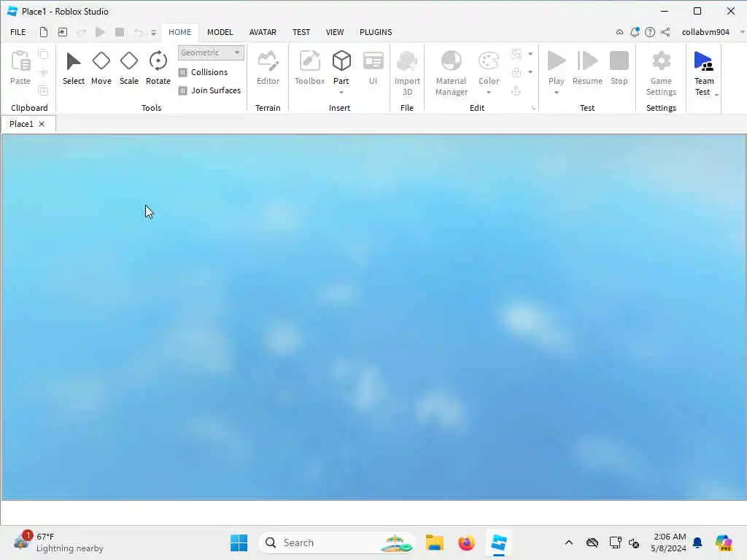Click the quick access stop square
747x560 pixels.
coord(120,32)
